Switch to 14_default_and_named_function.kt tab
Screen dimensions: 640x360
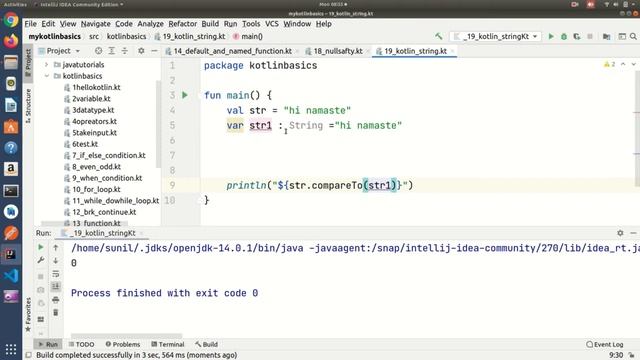[233, 51]
